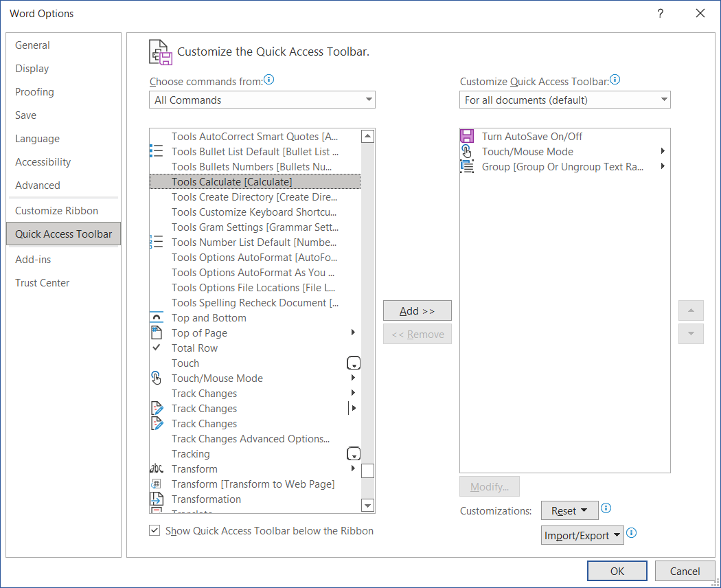Viewport: 721px width, 588px height.
Task: Click the Help question mark icon
Action: (x=661, y=13)
